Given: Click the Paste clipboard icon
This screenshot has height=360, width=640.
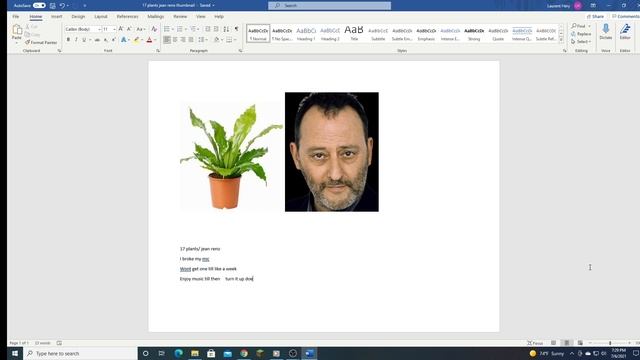Looking at the screenshot, I should pos(17,30).
